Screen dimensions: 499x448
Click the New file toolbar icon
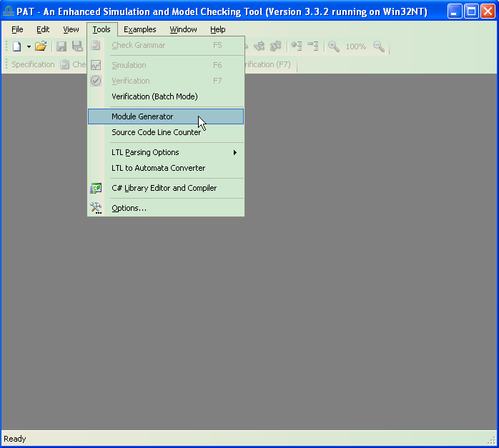click(17, 46)
